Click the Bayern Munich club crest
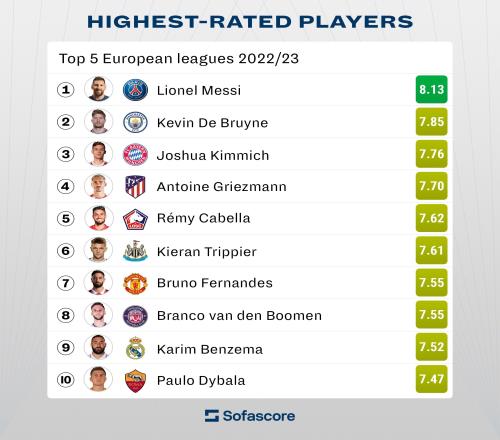 [135, 154]
